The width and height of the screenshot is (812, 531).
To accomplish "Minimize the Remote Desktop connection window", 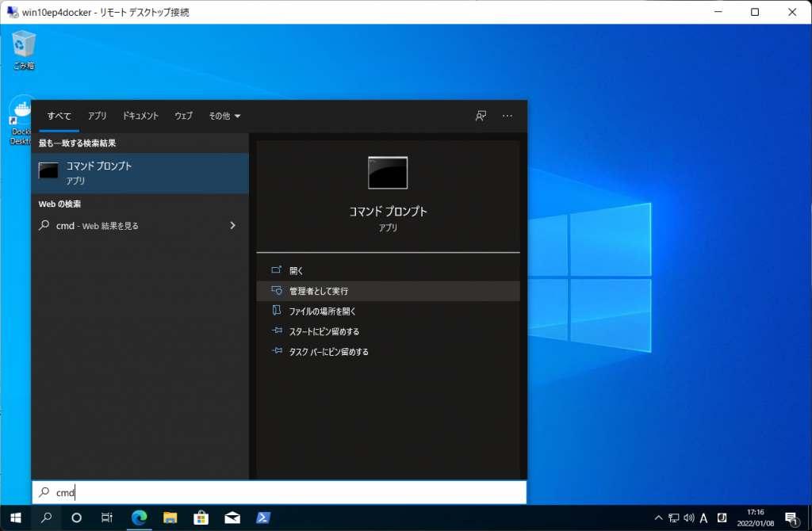I will coord(718,12).
